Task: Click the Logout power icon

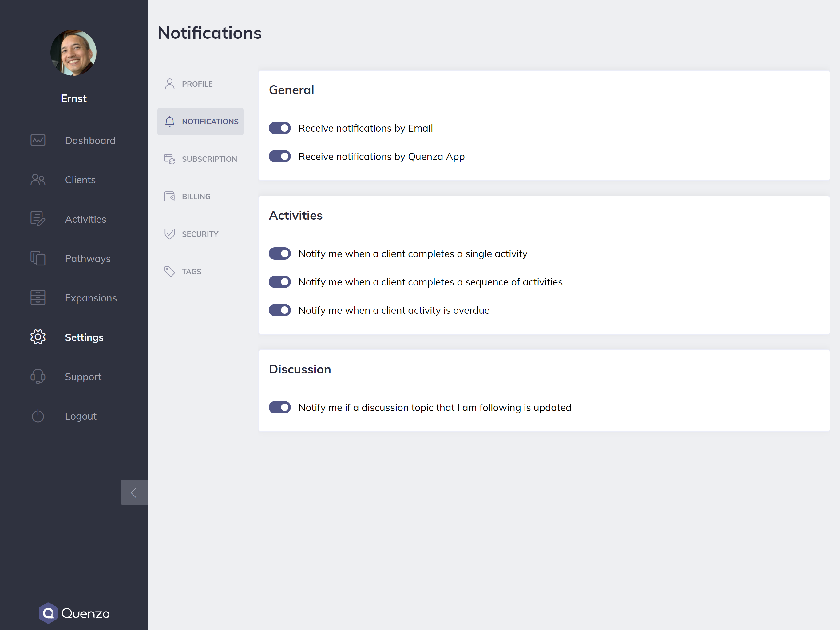Action: click(38, 416)
